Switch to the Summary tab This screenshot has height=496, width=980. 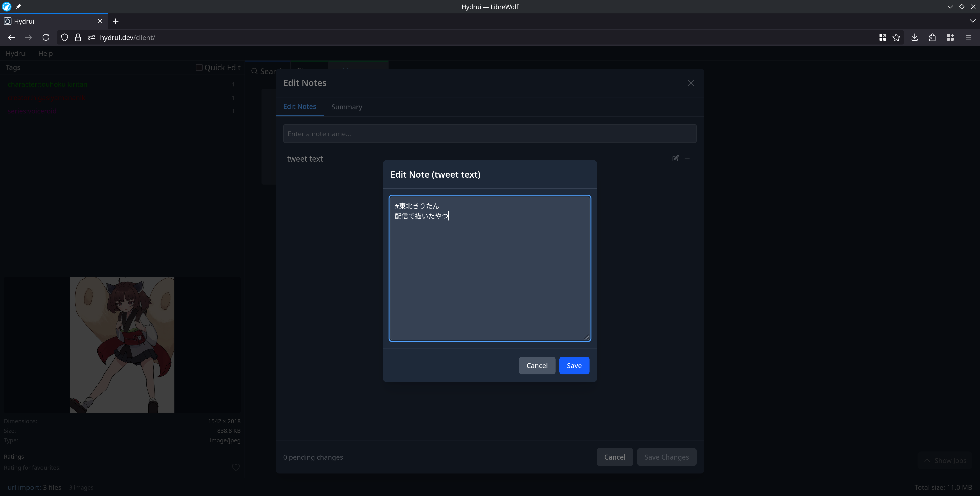[347, 107]
